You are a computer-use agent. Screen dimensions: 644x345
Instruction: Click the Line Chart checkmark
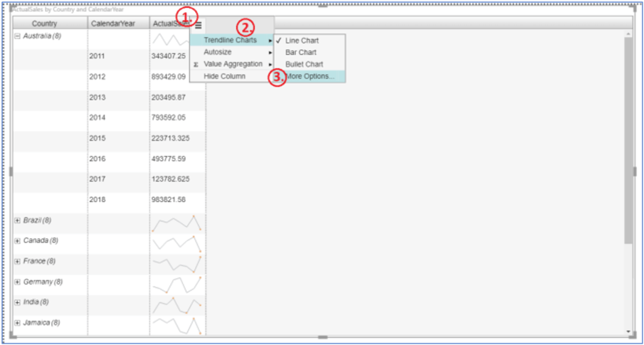(x=278, y=41)
